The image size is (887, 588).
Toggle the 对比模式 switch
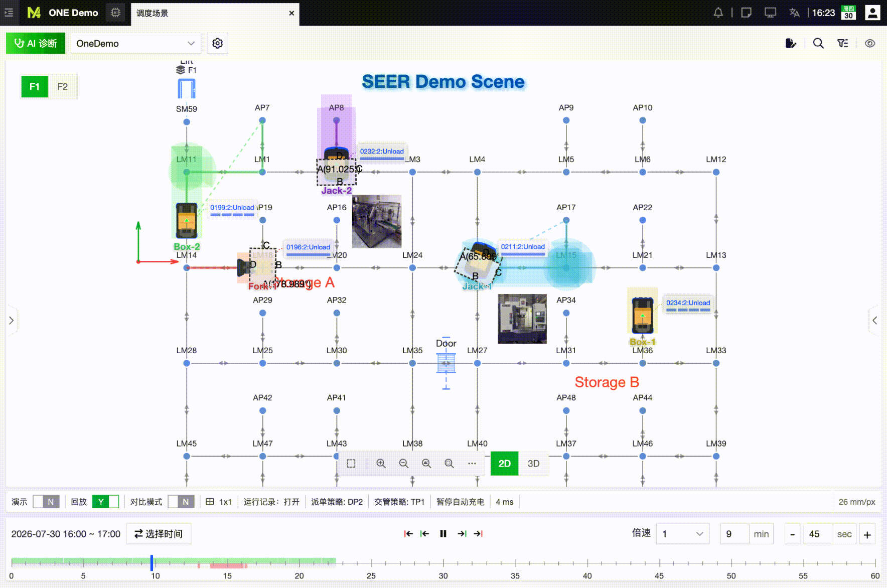(x=181, y=502)
